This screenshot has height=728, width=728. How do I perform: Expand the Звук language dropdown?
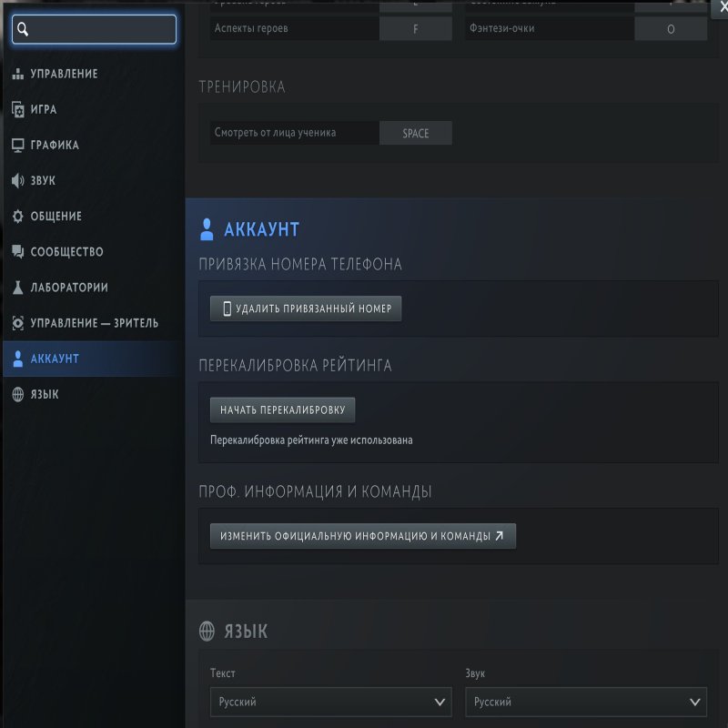585,702
